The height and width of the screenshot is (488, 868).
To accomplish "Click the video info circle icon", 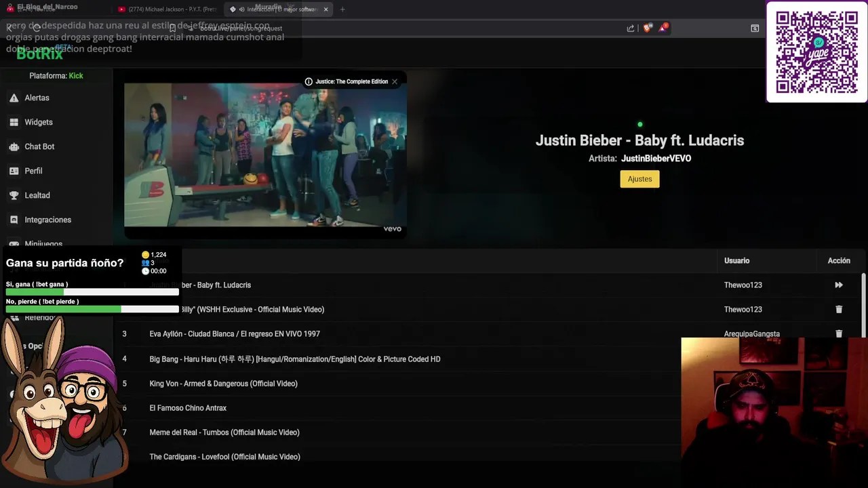I will coord(309,82).
